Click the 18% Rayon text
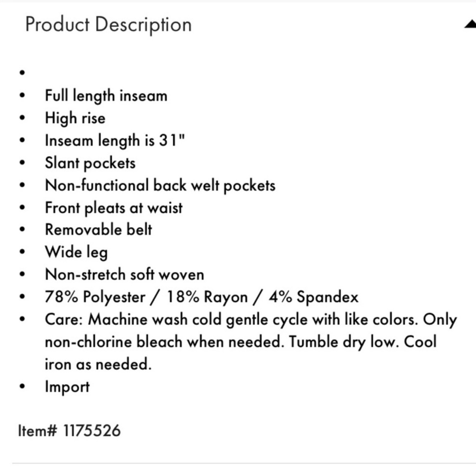The height and width of the screenshot is (476, 476). click(208, 297)
